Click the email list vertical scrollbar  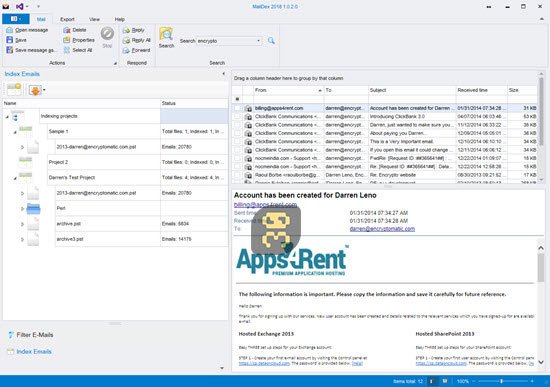point(541,112)
